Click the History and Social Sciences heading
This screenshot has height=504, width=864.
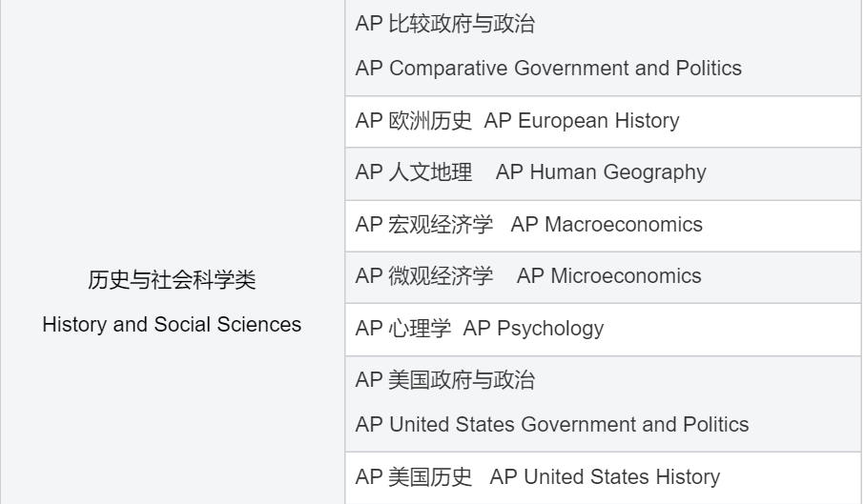click(172, 325)
